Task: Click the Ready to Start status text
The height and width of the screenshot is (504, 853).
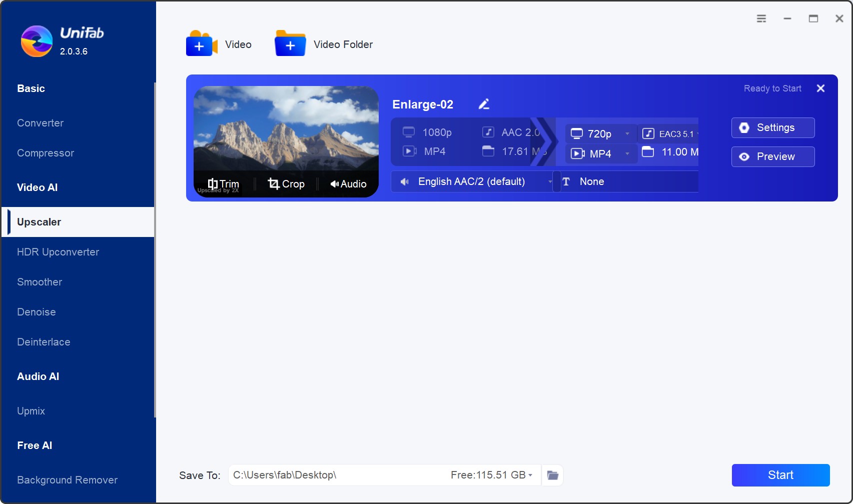Action: click(772, 88)
